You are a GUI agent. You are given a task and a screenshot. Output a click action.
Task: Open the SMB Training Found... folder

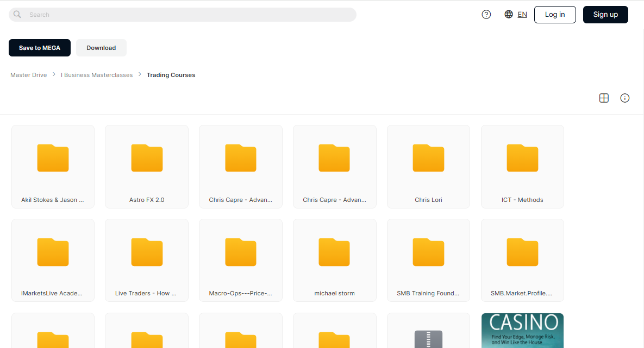tap(428, 260)
